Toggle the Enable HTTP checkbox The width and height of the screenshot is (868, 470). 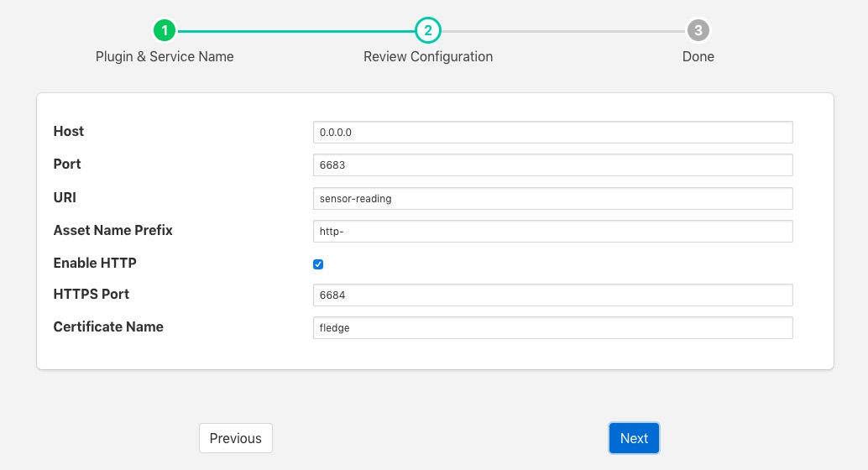point(318,264)
